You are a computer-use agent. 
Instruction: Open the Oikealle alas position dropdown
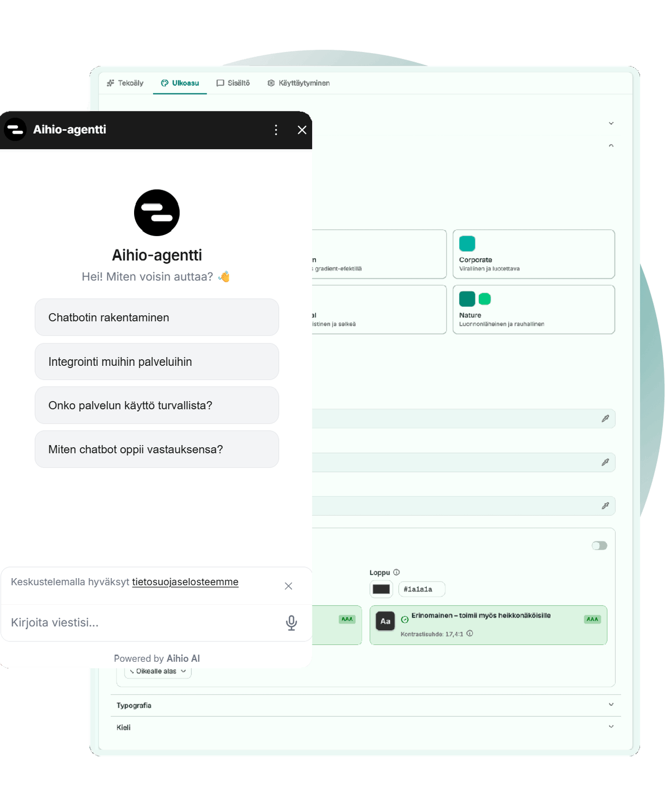[158, 671]
